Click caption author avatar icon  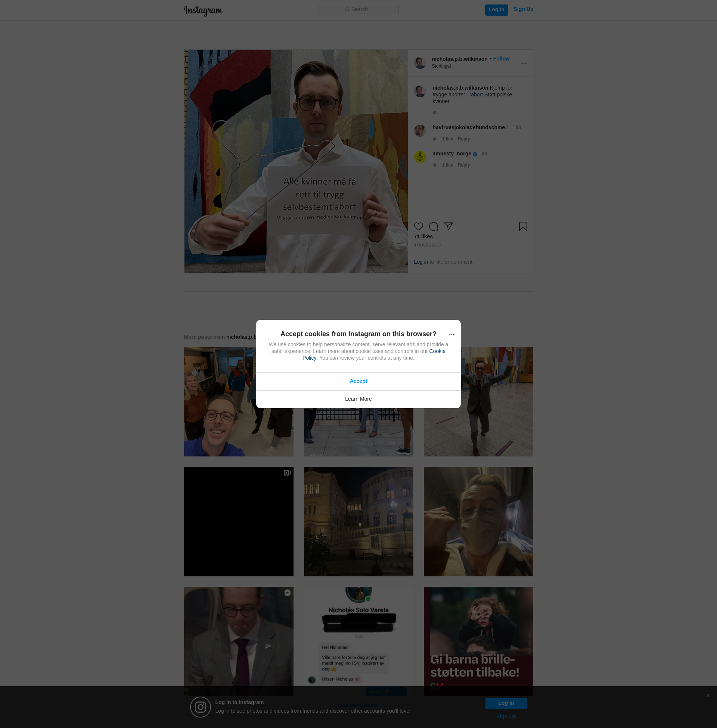(420, 91)
